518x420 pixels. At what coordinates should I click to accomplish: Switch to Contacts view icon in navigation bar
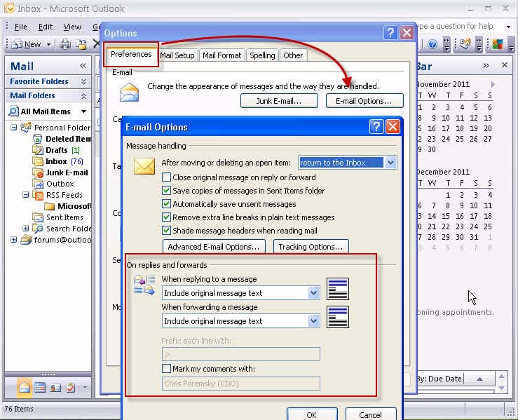(x=55, y=387)
